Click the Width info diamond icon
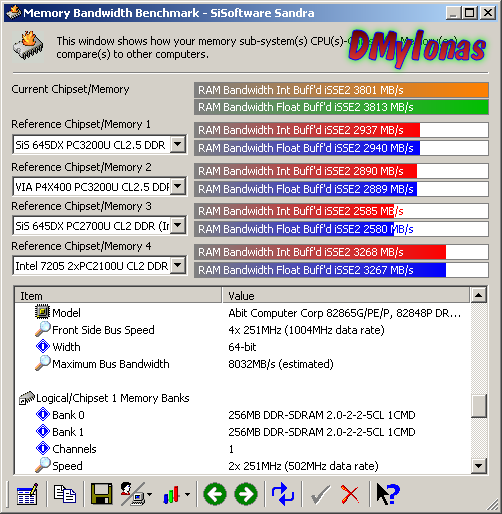The image size is (502, 514). pyautogui.click(x=43, y=346)
